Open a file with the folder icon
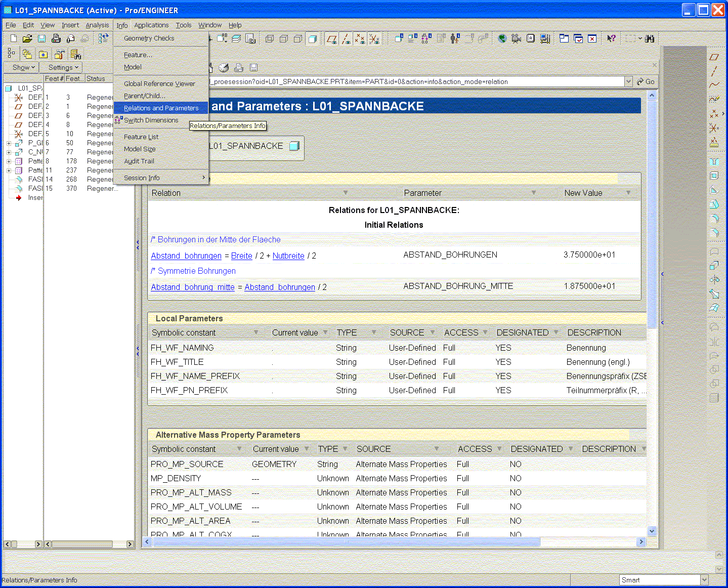 click(x=27, y=38)
